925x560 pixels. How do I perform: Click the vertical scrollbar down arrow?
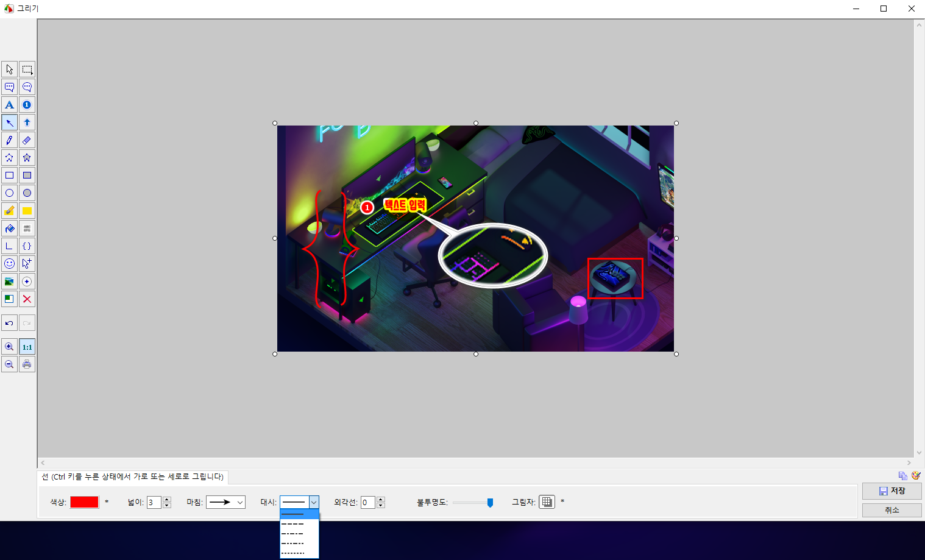[920, 453]
